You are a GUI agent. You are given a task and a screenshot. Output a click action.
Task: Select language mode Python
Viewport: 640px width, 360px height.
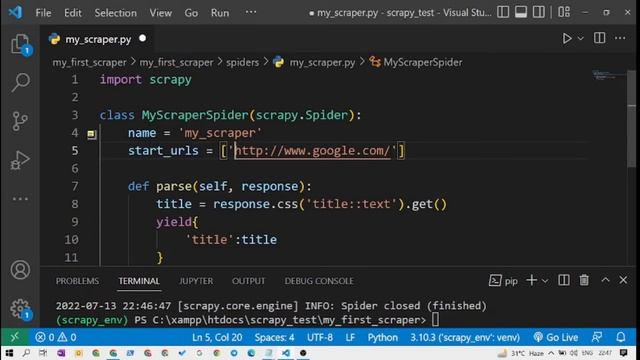click(382, 338)
